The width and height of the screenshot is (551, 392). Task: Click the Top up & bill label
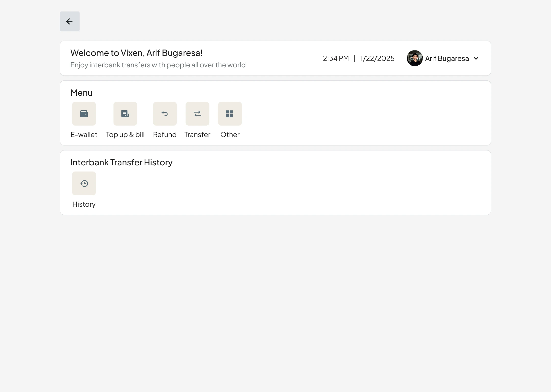pos(125,135)
